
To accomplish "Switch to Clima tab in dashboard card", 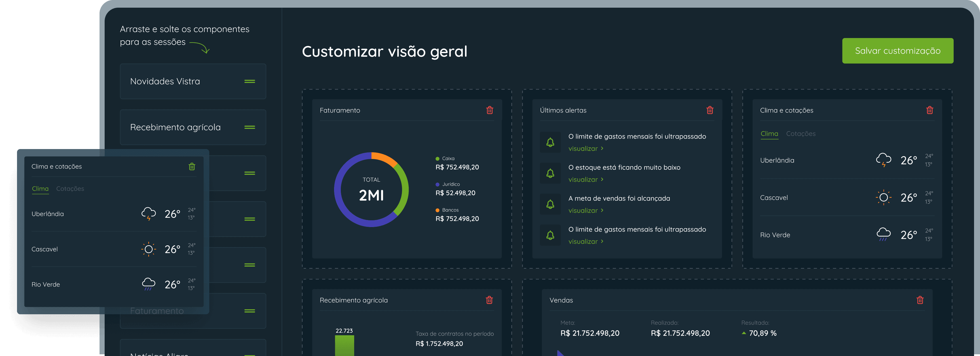I will [x=769, y=134].
